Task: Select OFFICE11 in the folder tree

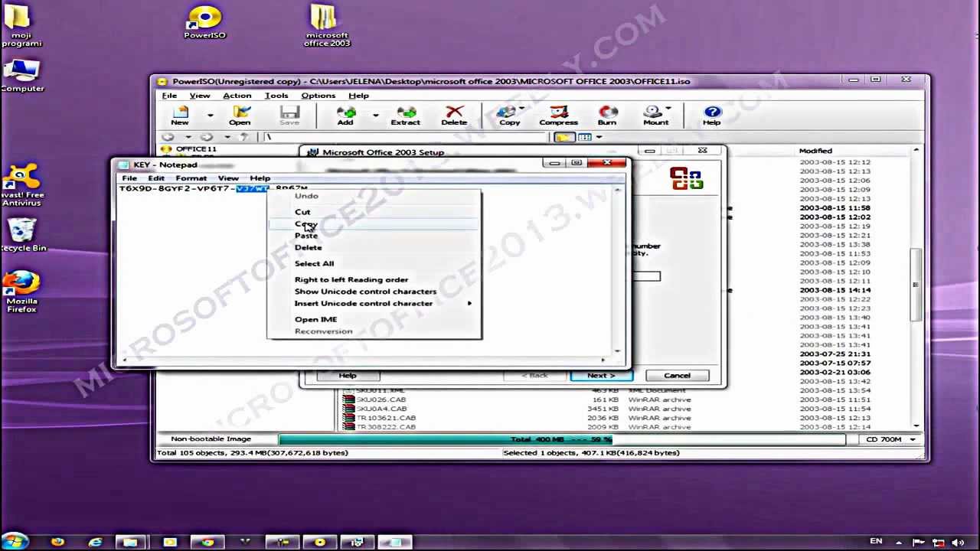Action: (196, 149)
